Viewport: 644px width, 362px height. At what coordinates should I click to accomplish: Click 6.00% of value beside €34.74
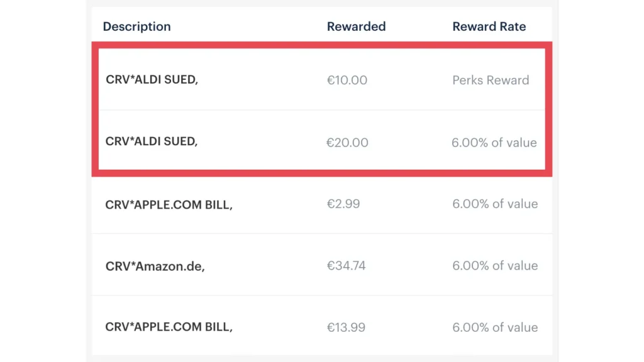click(494, 266)
